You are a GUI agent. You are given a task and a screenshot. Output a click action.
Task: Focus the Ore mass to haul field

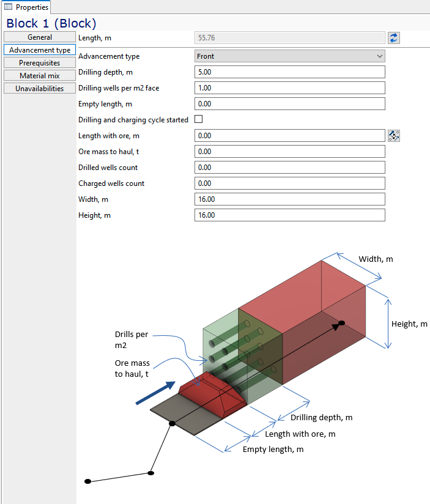[x=289, y=152]
